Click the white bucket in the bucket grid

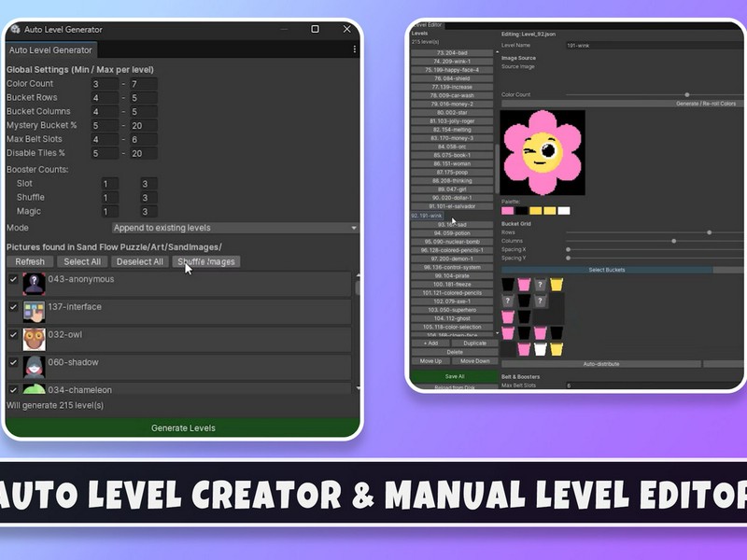click(540, 349)
